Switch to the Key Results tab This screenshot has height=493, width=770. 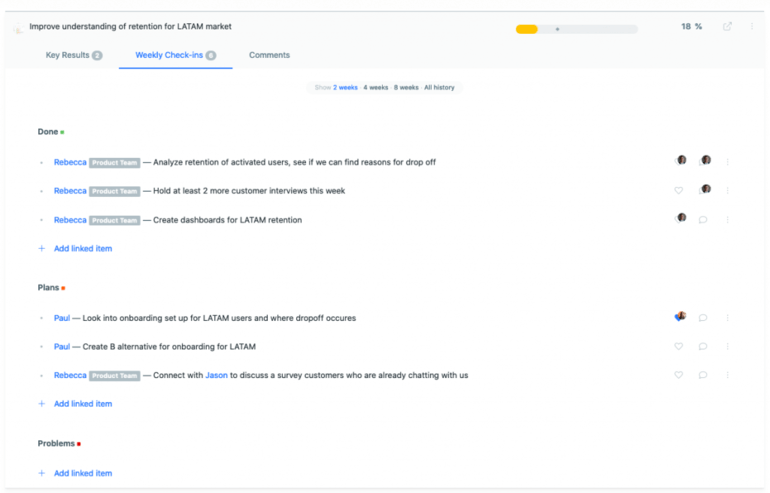click(73, 55)
